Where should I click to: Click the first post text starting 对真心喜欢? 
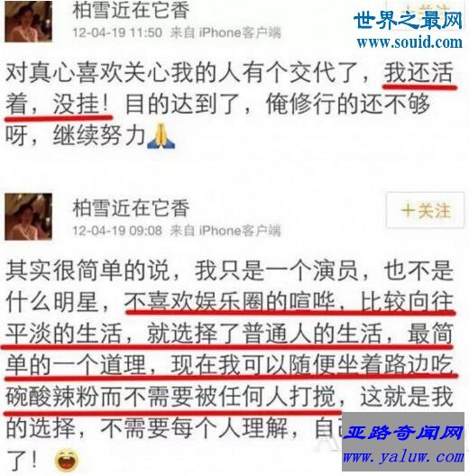click(230, 104)
